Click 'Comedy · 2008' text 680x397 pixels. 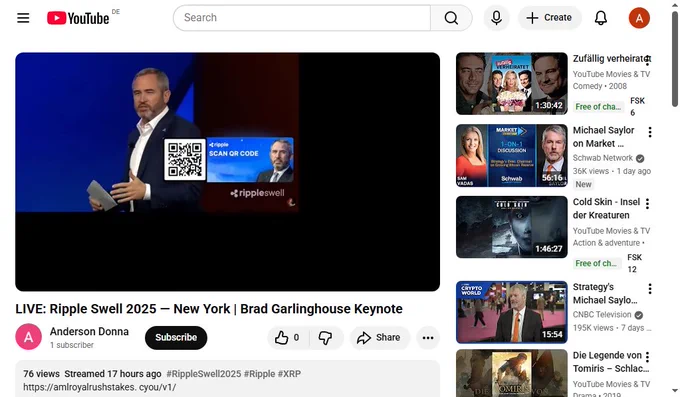click(600, 86)
